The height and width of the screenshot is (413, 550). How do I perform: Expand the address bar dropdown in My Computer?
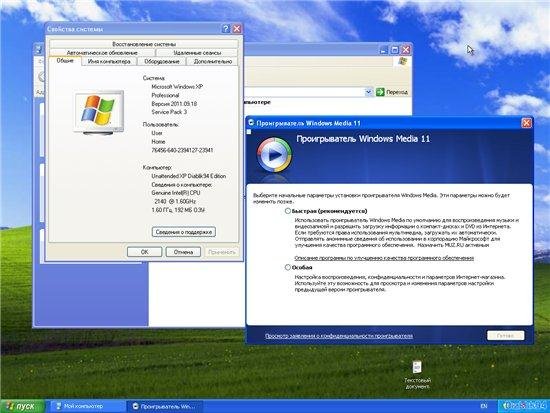pyautogui.click(x=368, y=92)
